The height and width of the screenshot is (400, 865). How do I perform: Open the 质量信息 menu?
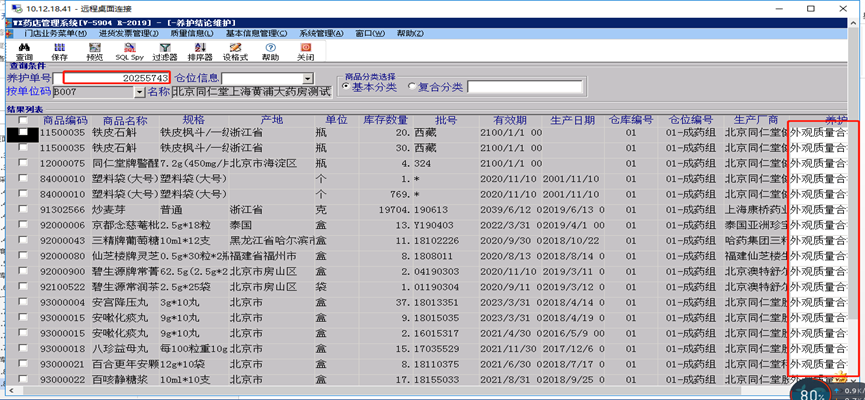pyautogui.click(x=191, y=33)
